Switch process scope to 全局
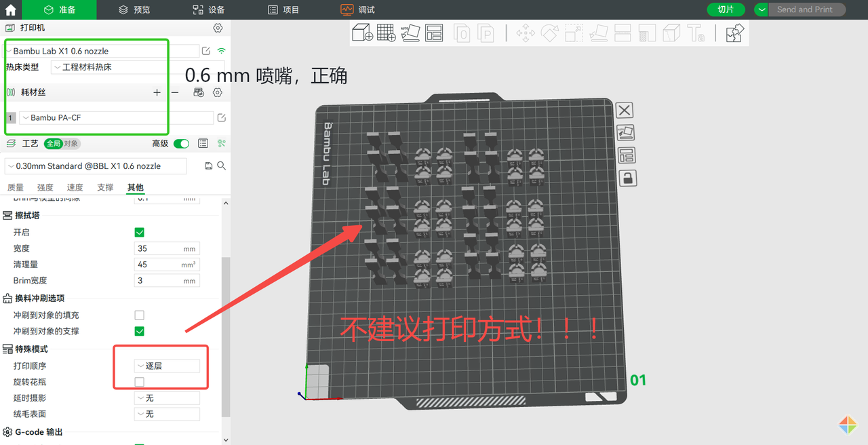Image resolution: width=868 pixels, height=445 pixels. coord(53,144)
